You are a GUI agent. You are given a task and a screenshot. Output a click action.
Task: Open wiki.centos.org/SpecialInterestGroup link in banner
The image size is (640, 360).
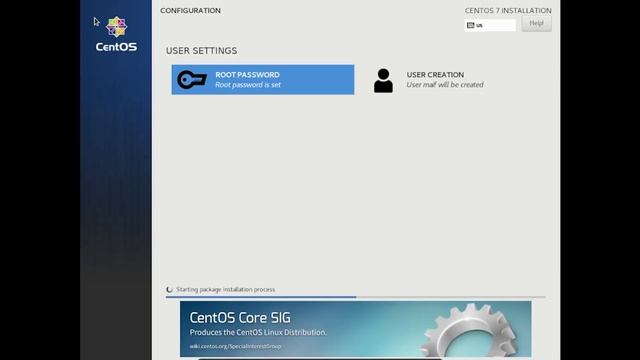pos(236,346)
